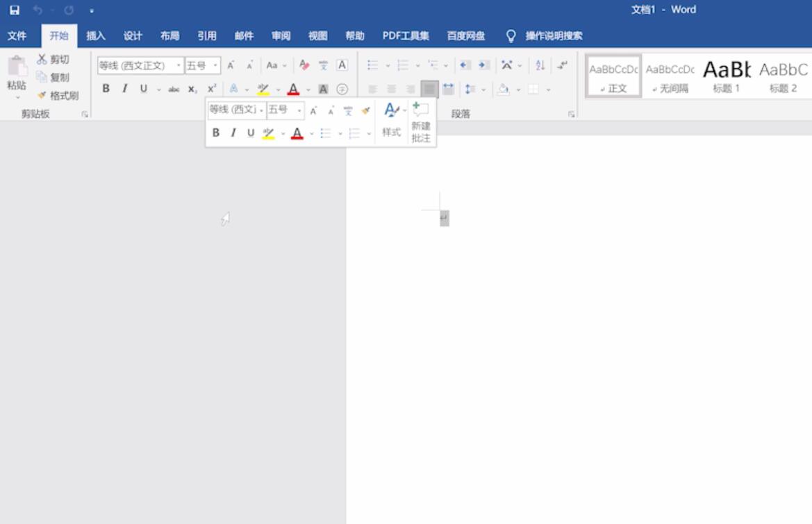Select the 无间隔 style
The width and height of the screenshot is (812, 524).
(x=670, y=76)
